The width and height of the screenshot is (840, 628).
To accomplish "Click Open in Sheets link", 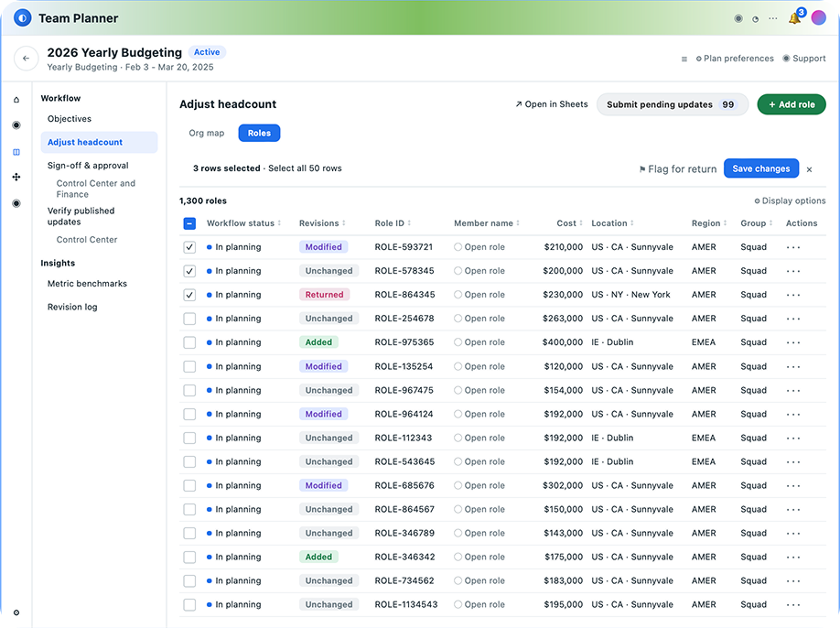I will [x=551, y=104].
